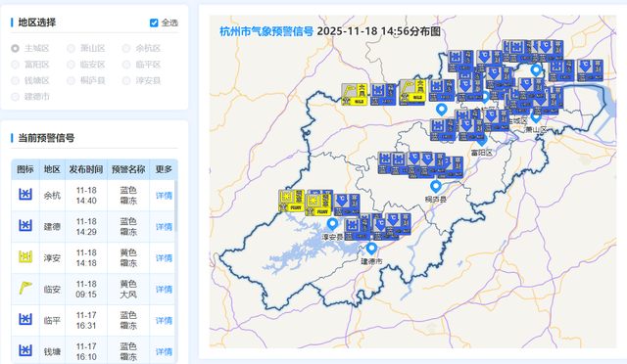This screenshot has height=364, width=627.
Task: Click the 淳安 region cell in the table
Action: [x=52, y=257]
